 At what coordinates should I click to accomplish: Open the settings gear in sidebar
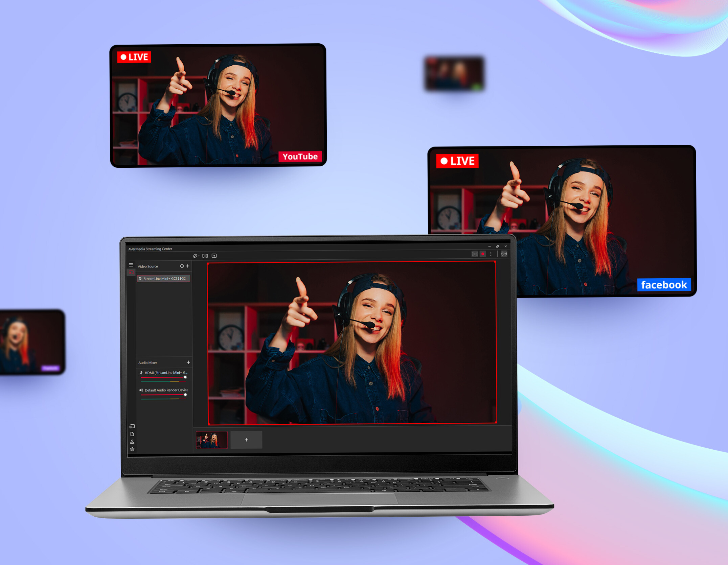(132, 449)
